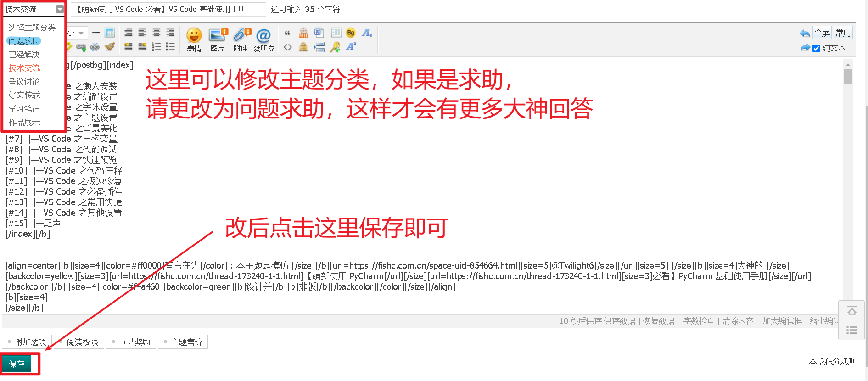
Task: Expand the 阅读权限 section
Action: pos(79,342)
